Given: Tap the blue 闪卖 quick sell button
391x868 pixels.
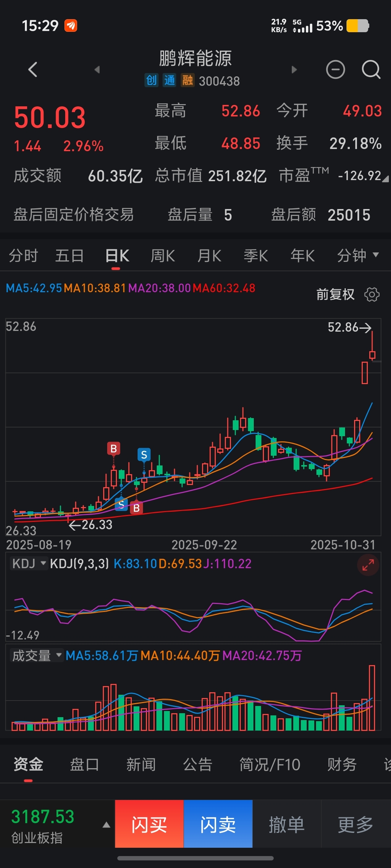Looking at the screenshot, I should (218, 824).
